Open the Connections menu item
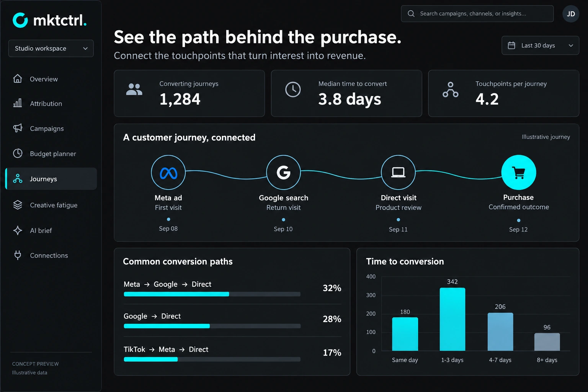Image resolution: width=588 pixels, height=392 pixels. 51,255
